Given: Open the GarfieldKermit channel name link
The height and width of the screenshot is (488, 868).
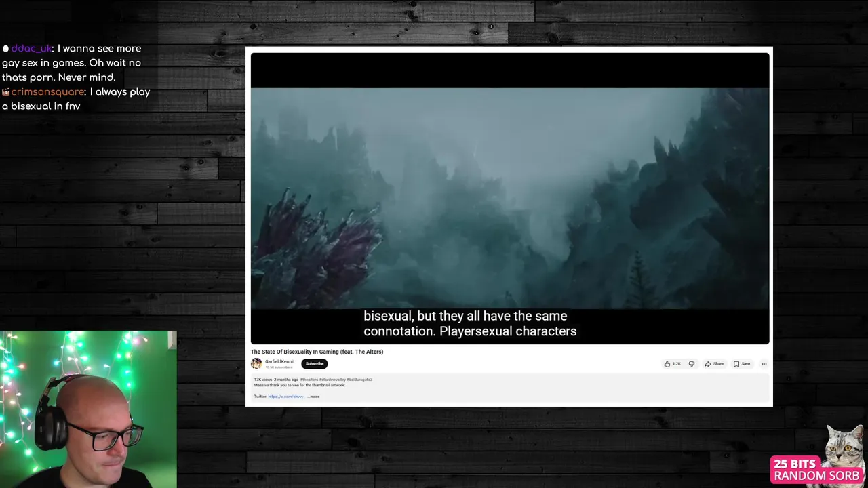Looking at the screenshot, I should coord(279,361).
